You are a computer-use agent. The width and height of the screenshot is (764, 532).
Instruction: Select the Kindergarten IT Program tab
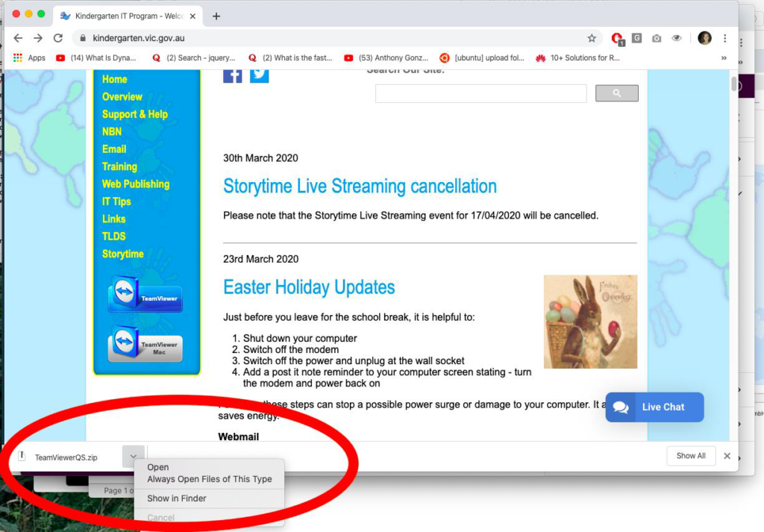(128, 16)
